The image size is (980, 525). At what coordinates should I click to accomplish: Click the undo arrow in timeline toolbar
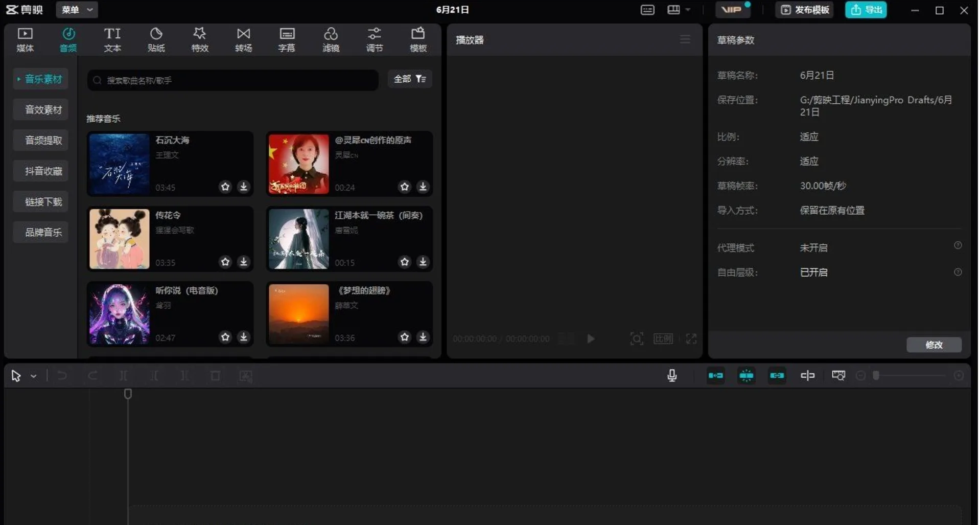click(x=62, y=376)
